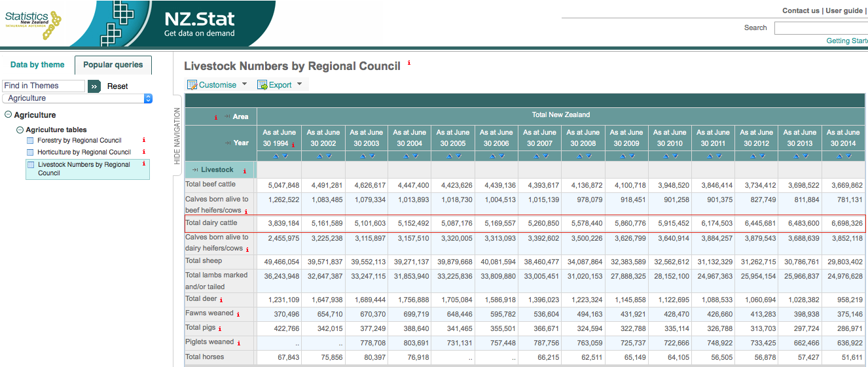
Task: Open info for Fawns weaned row
Action: [x=238, y=314]
